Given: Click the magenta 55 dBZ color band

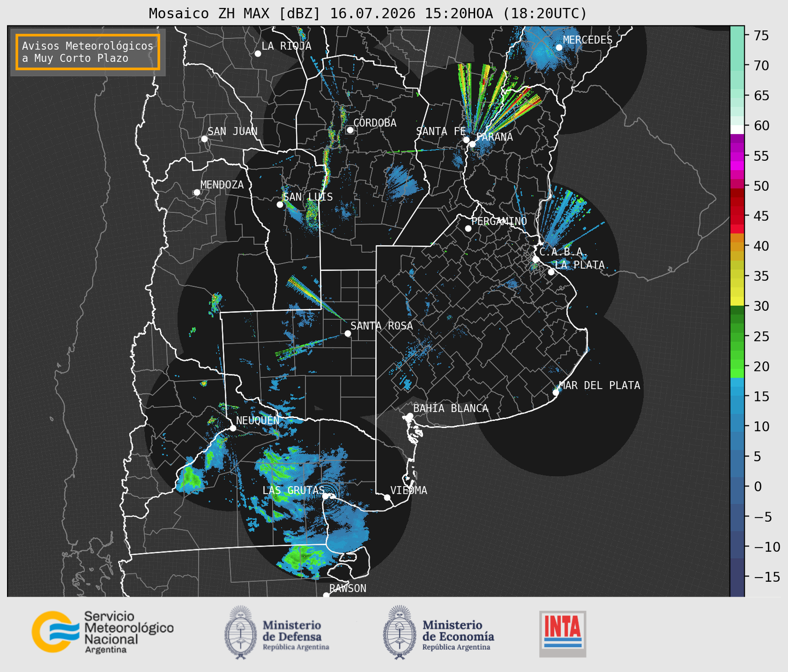Looking at the screenshot, I should click(737, 156).
